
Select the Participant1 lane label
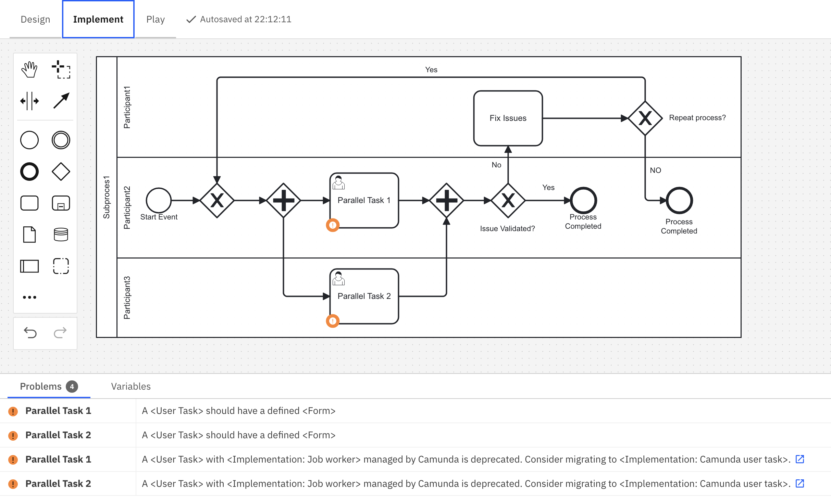click(127, 107)
